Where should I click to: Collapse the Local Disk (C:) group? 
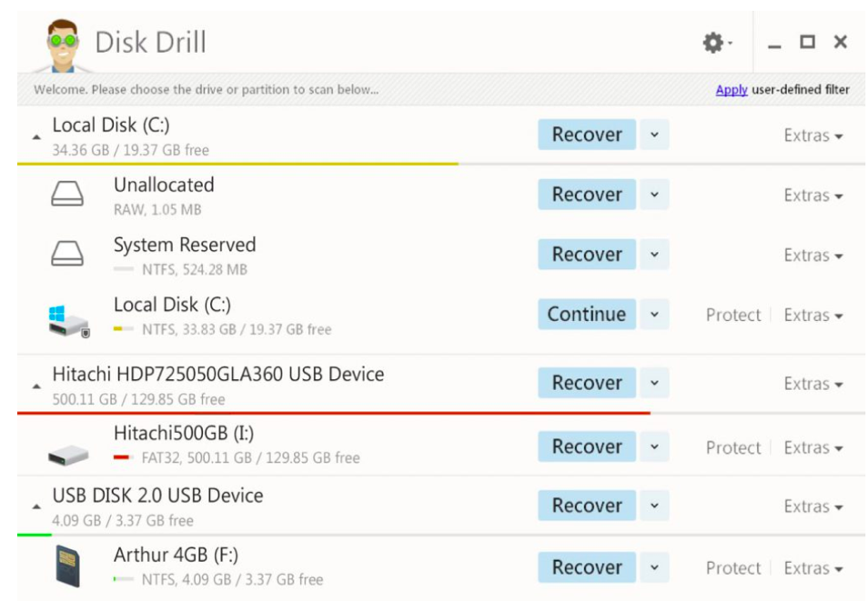click(36, 136)
